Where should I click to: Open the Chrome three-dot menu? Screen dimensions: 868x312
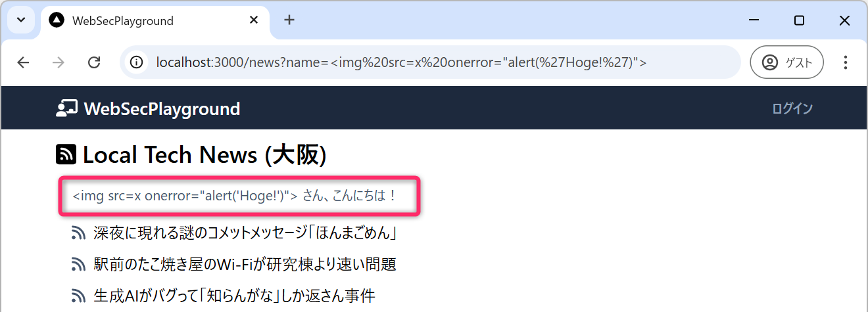click(x=846, y=62)
